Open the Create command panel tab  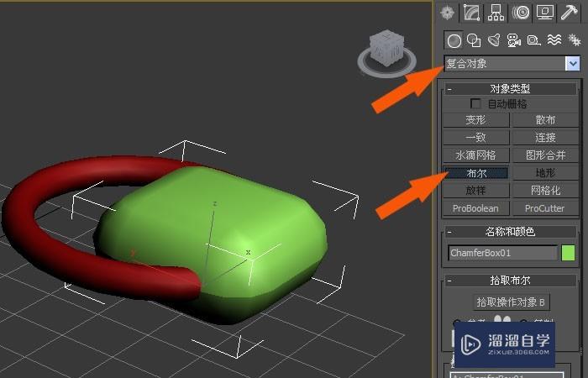(x=448, y=13)
